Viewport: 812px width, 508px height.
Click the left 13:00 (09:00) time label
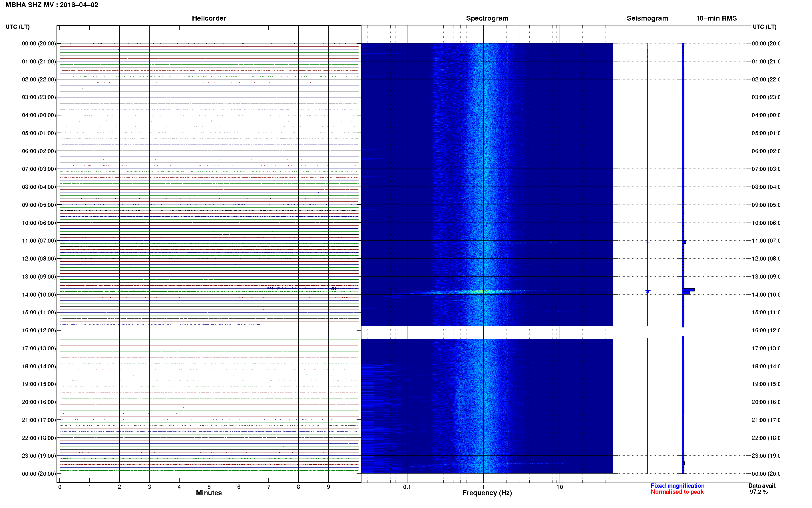click(x=39, y=277)
